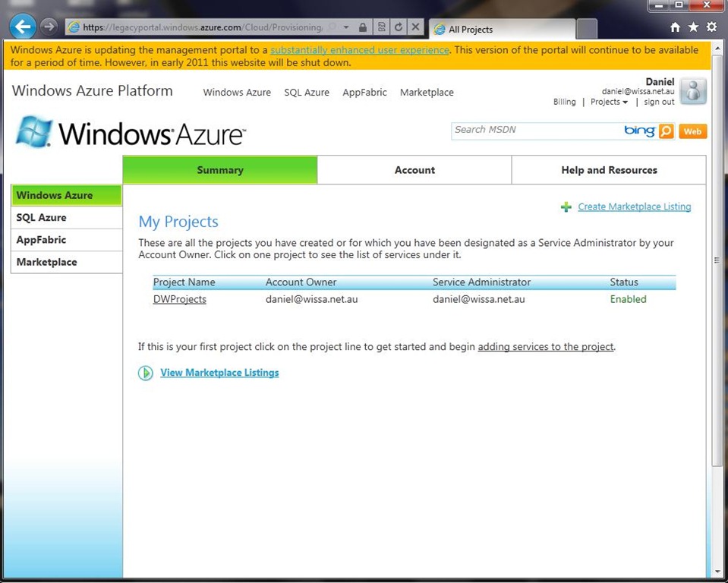Viewport: 728px width, 583px height.
Task: Open AppFabric in top navigation
Action: [364, 93]
